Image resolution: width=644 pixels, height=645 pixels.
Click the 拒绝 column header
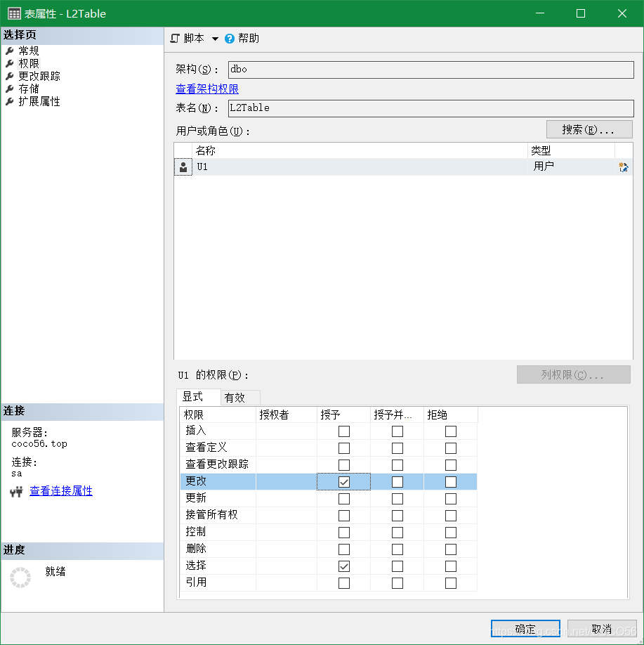[450, 415]
